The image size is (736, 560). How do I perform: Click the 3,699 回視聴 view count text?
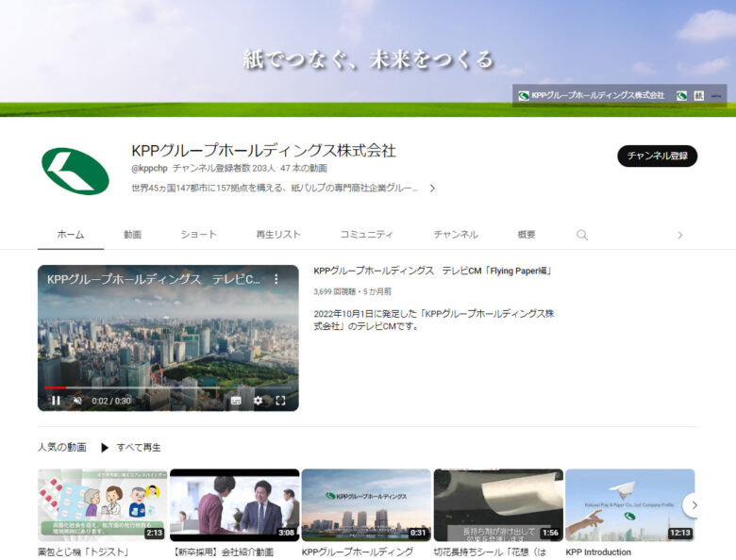point(334,291)
